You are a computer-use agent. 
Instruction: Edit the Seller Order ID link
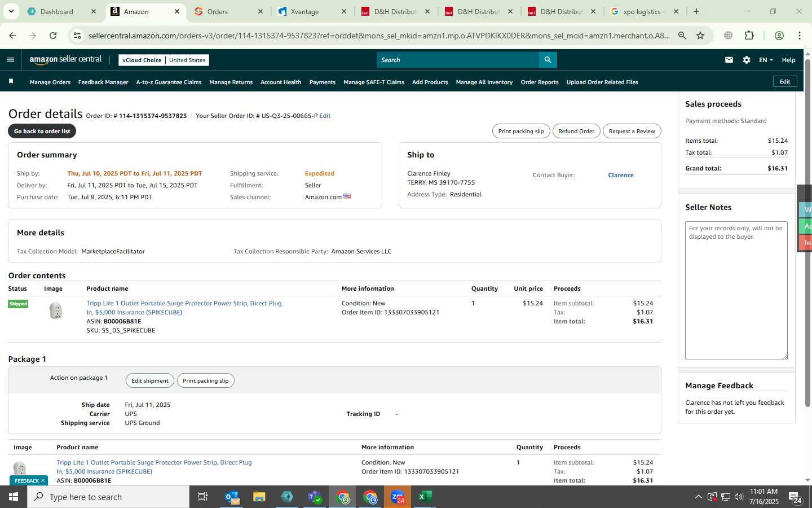pyautogui.click(x=325, y=116)
